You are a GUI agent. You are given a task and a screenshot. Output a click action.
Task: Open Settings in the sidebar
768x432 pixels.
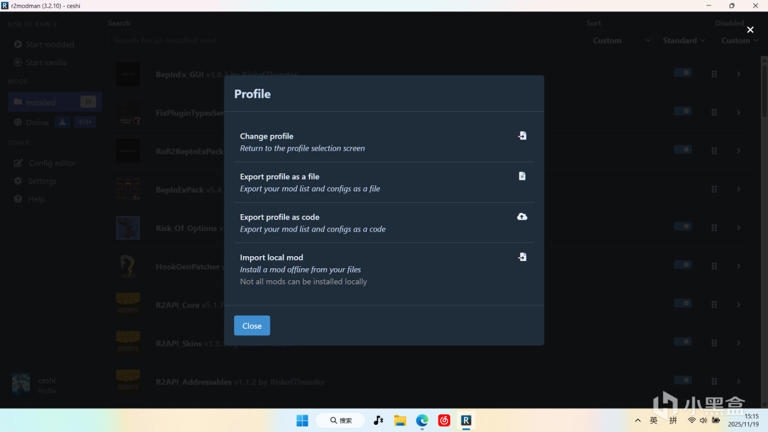pos(35,181)
